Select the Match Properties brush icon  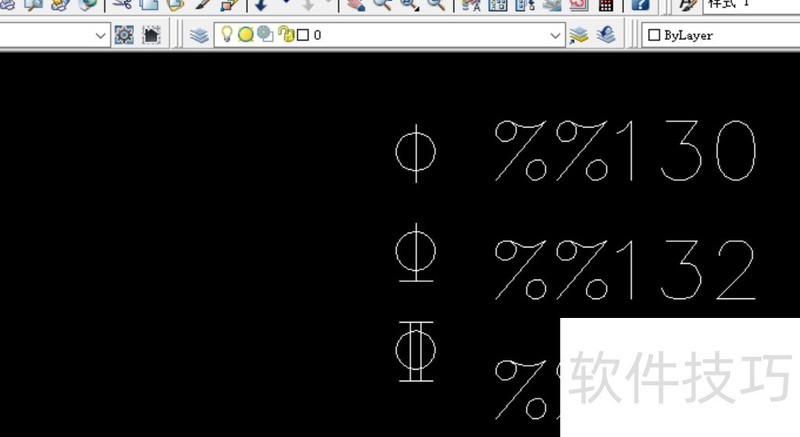tap(203, 5)
